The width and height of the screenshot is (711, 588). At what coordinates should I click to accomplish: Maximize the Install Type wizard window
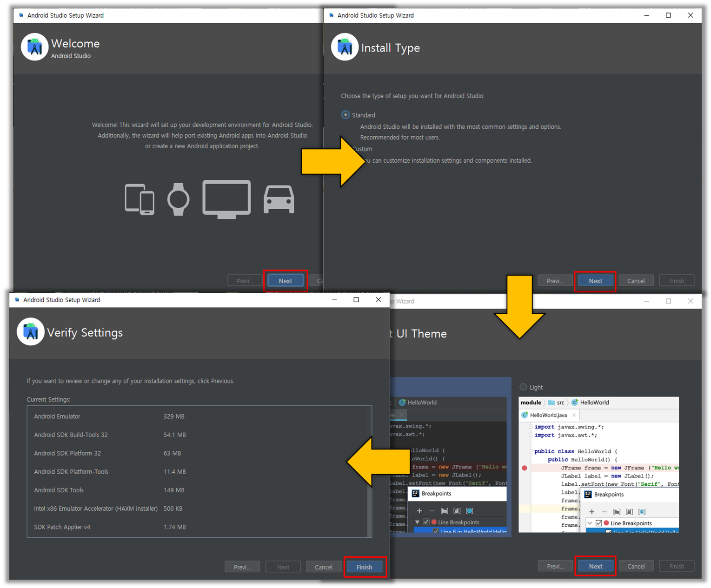668,15
